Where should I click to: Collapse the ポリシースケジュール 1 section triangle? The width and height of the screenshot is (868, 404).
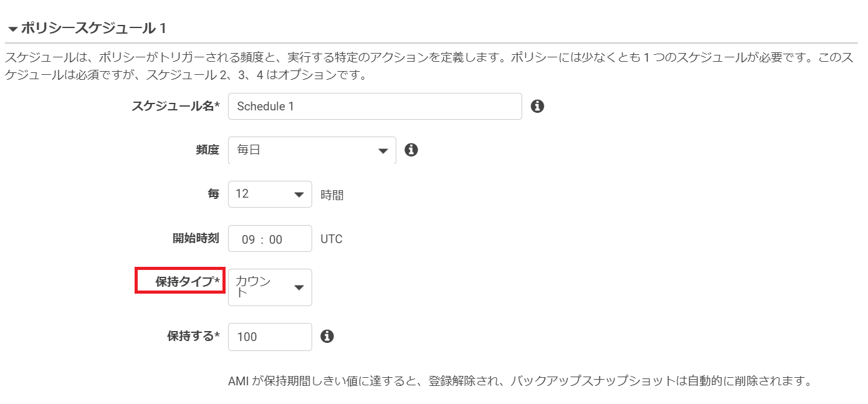12,29
